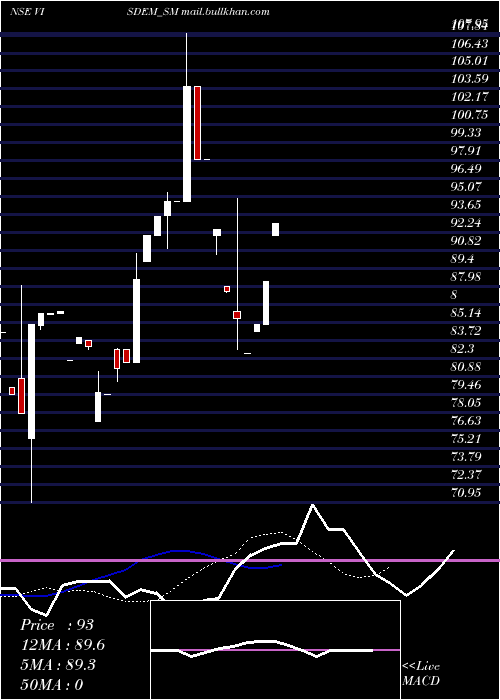Click the 78.05 price level label
500x700 pixels.
[x=466, y=403]
